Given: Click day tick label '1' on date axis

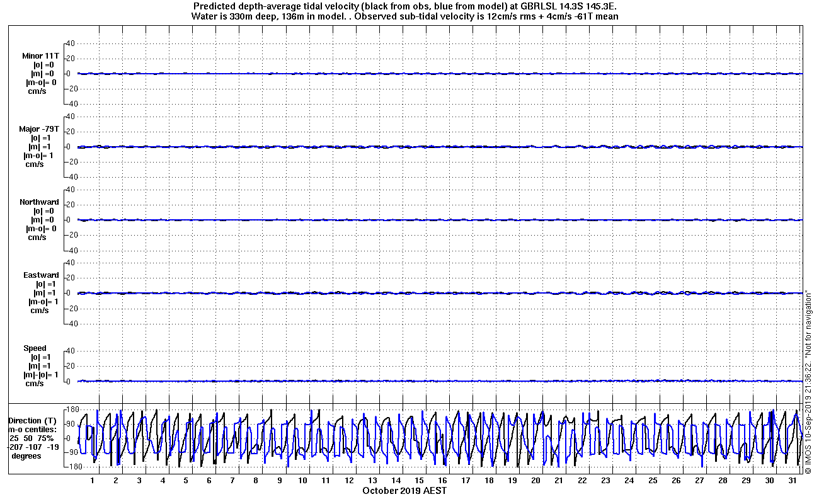Looking at the screenshot, I should (x=93, y=481).
